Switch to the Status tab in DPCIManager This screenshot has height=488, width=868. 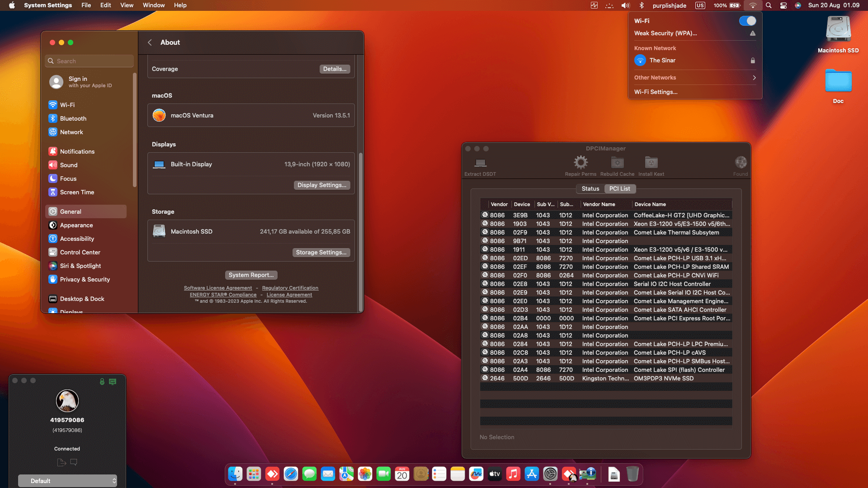(590, 189)
